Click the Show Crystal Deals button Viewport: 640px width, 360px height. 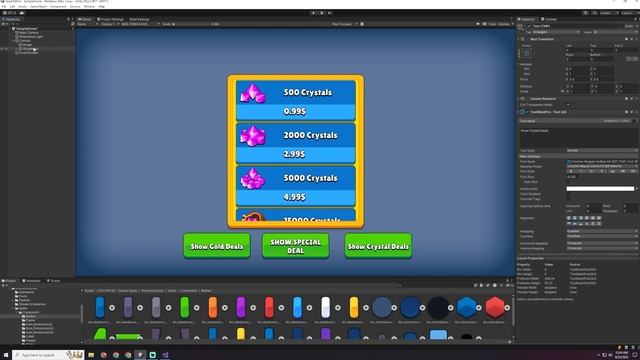coord(378,246)
